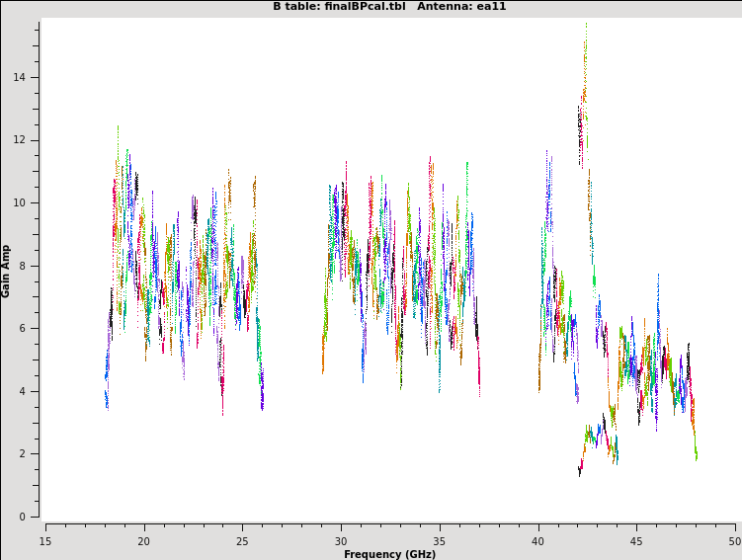Image resolution: width=742 pixels, height=560 pixels.
Task: Click the 35 tick label on frequency axis
Action: tap(440, 540)
